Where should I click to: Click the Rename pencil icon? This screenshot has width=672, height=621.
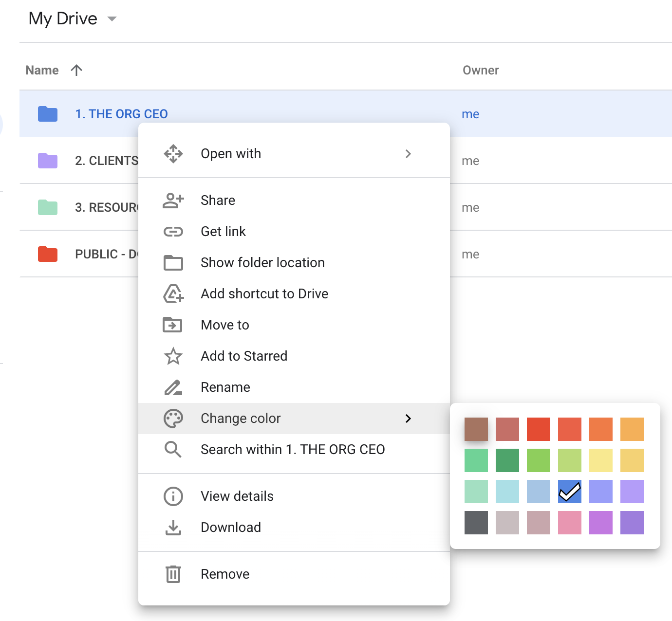(x=173, y=387)
